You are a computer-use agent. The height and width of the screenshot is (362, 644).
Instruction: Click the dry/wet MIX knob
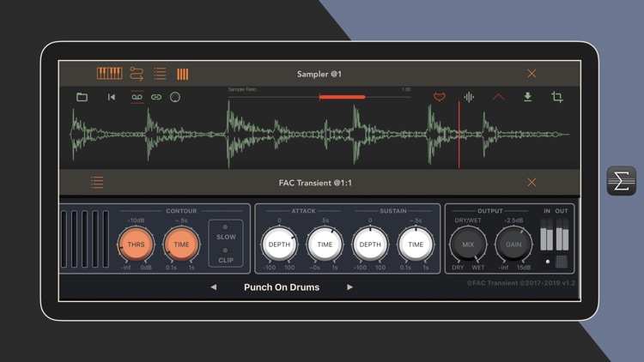[468, 244]
